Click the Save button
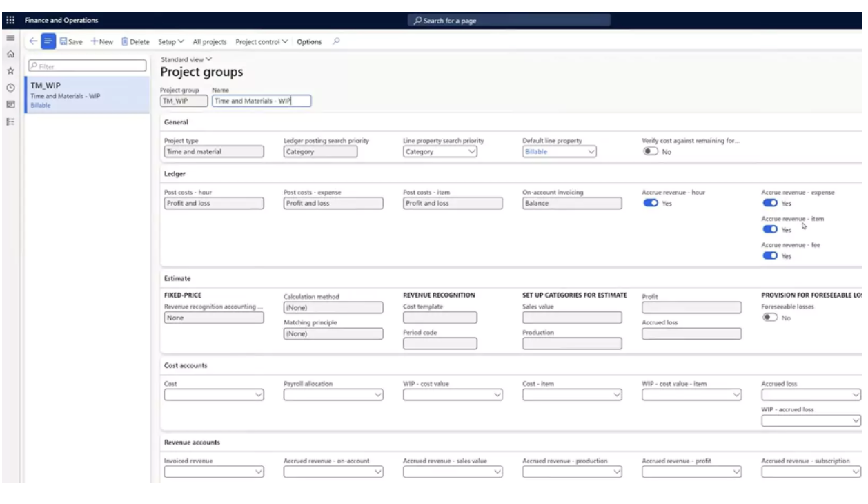This screenshot has width=868, height=504. (72, 41)
